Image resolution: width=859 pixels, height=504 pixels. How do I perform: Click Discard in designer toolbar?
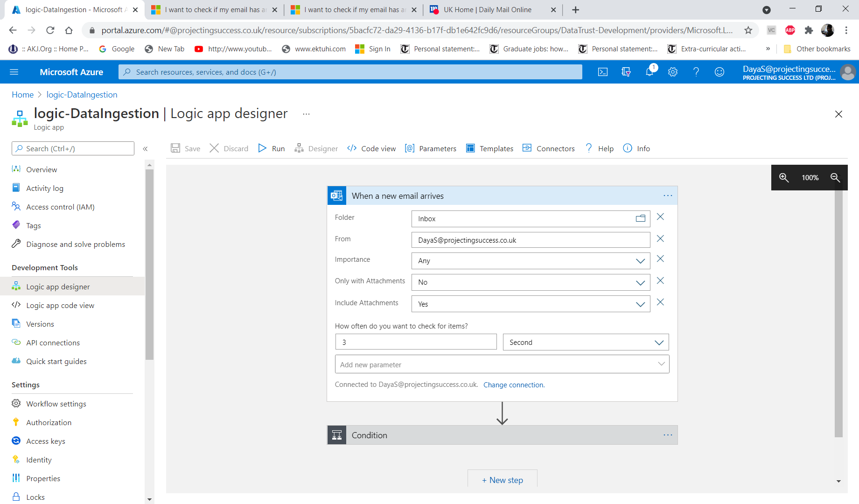(229, 148)
